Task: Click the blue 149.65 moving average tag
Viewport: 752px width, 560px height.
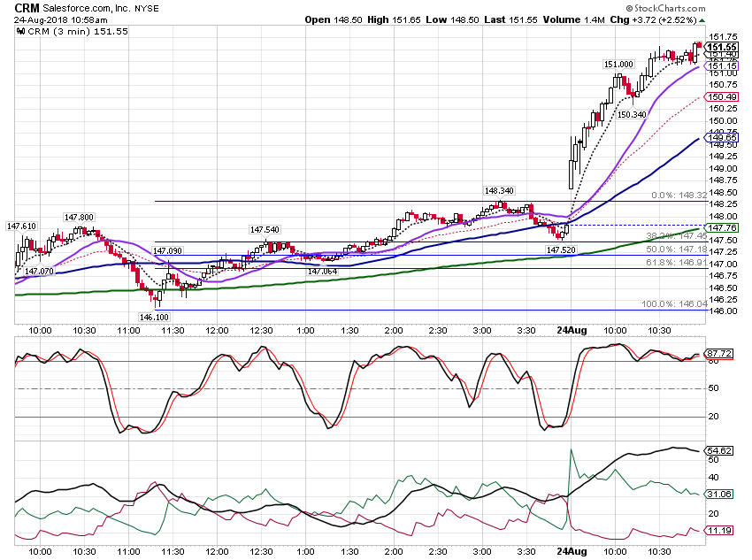Action: 722,138
